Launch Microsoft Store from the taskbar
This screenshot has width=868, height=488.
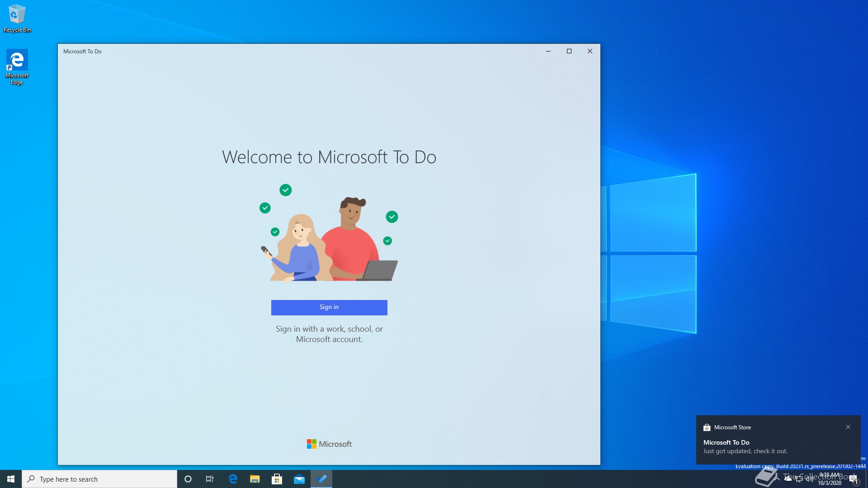tap(277, 479)
